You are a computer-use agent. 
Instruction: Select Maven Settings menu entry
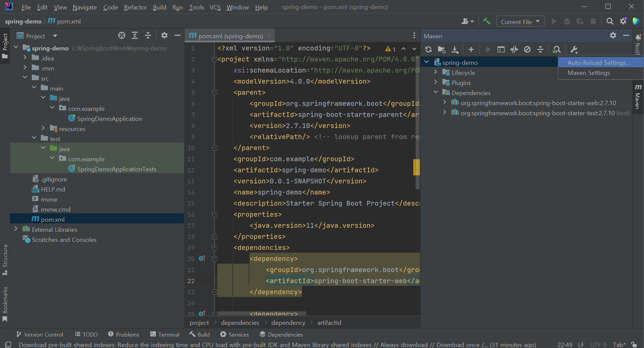pos(601,73)
